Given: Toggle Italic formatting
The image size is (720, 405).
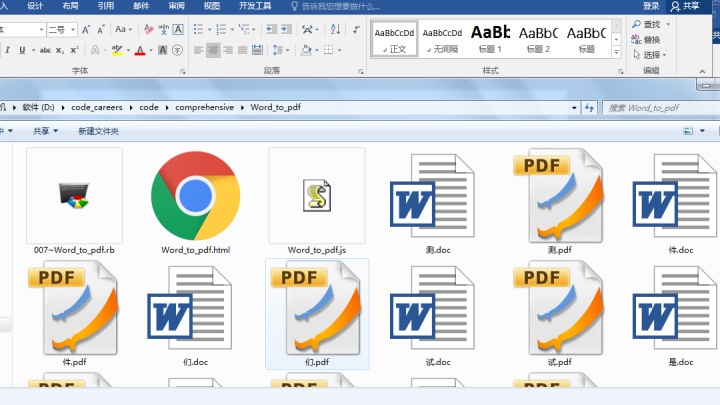Looking at the screenshot, I should click(8, 50).
